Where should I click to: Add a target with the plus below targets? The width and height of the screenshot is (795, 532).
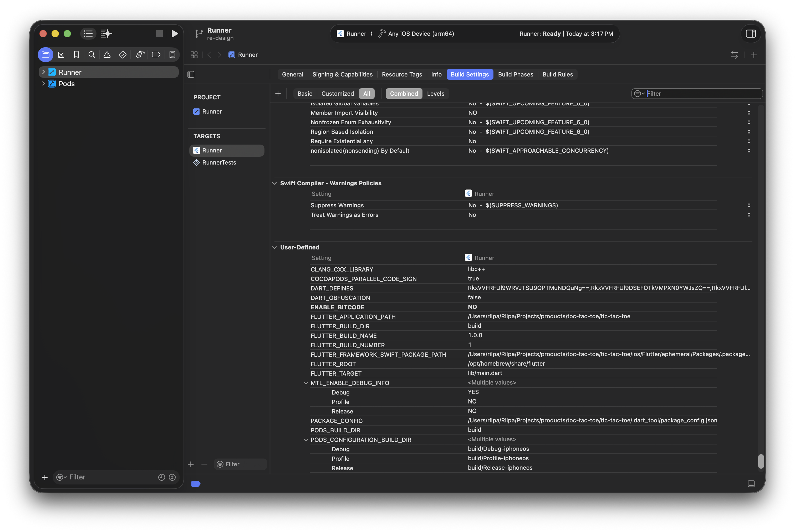click(x=191, y=464)
